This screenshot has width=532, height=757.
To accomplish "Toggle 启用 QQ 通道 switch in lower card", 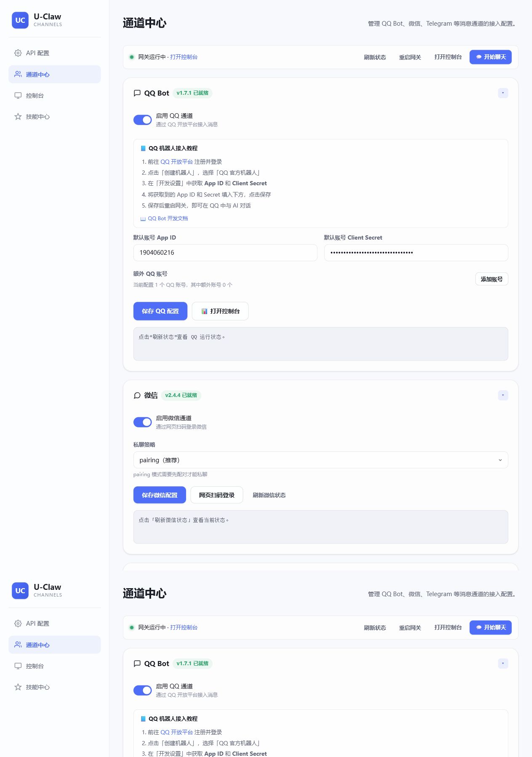I will tap(143, 690).
